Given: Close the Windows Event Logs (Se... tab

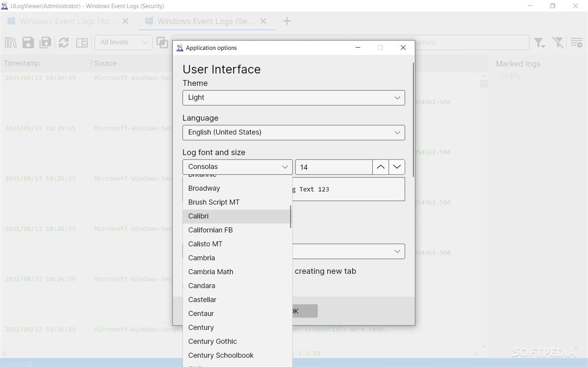Looking at the screenshot, I should (263, 21).
